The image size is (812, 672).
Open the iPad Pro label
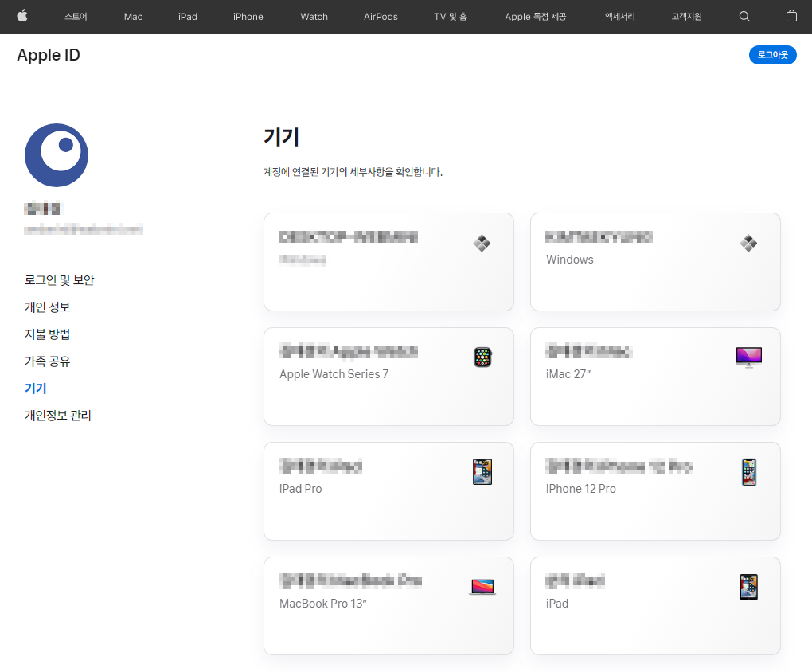click(x=300, y=489)
